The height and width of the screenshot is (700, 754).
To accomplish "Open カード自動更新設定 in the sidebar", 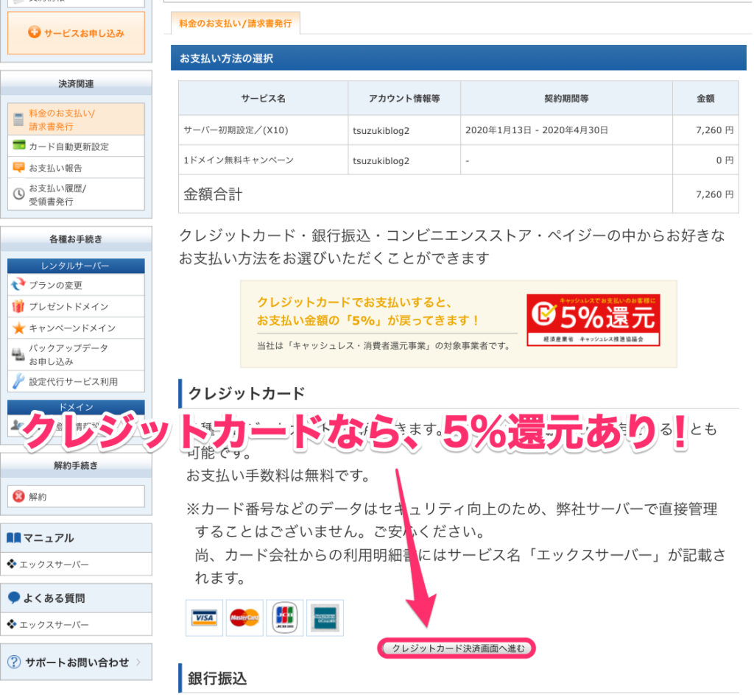I will (x=76, y=146).
